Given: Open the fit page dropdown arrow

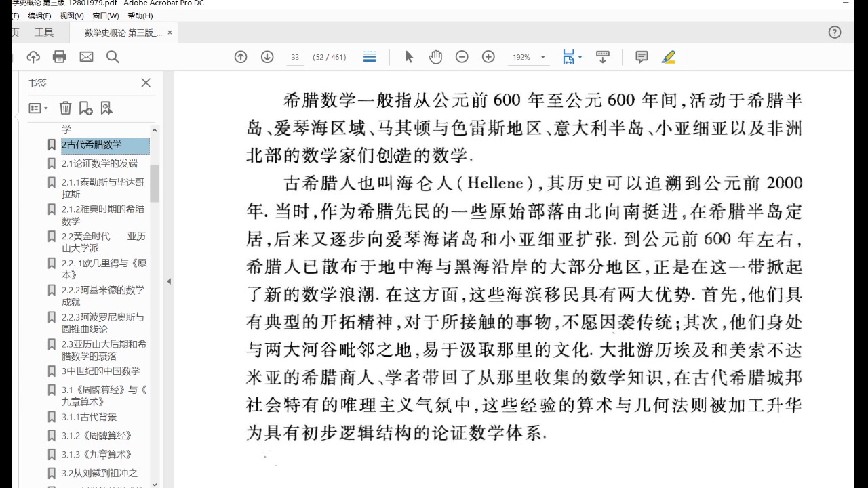Looking at the screenshot, I should [580, 57].
